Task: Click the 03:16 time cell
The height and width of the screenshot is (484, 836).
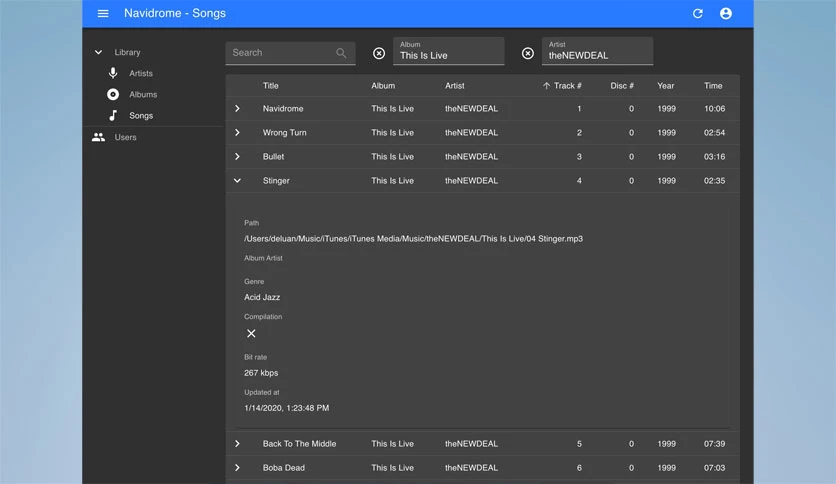Action: click(714, 157)
